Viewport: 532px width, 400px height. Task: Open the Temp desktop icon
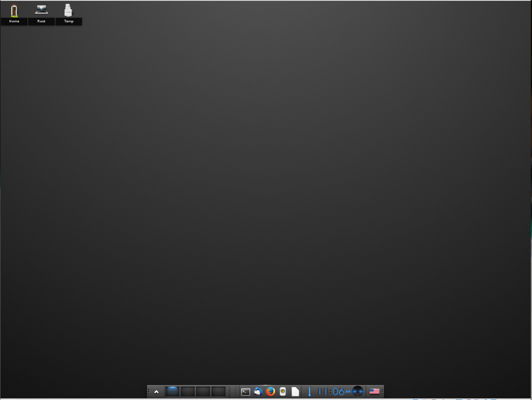(x=69, y=14)
